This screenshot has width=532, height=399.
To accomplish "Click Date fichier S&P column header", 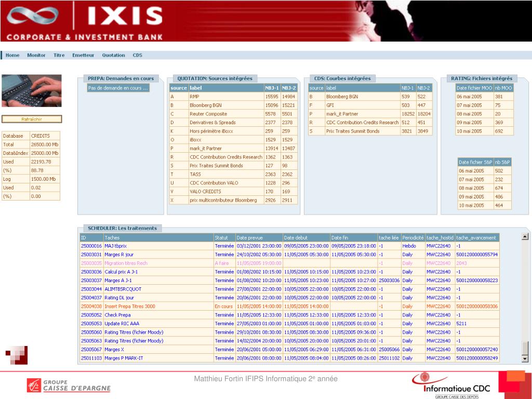I will (x=475, y=162).
